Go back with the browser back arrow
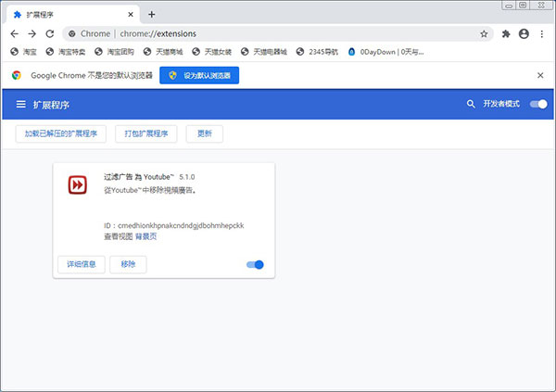 click(14, 33)
